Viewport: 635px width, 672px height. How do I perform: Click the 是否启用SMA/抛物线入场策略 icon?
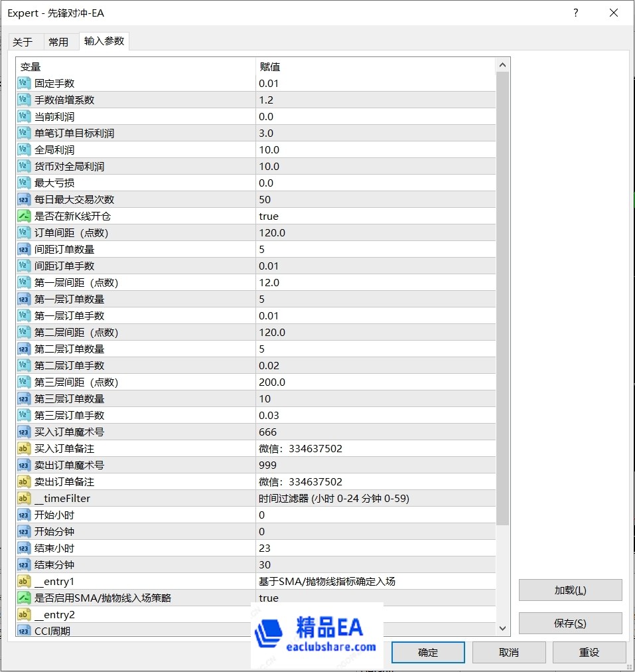click(x=24, y=598)
